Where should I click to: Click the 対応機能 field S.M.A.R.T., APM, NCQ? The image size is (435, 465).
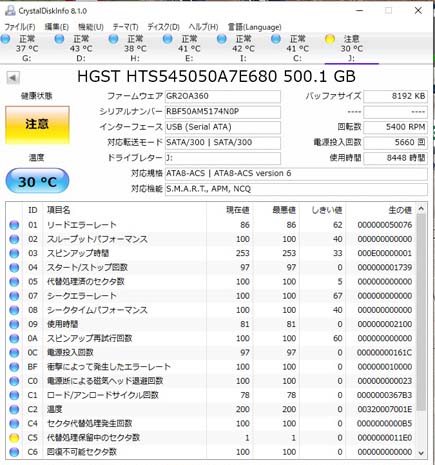tap(296, 189)
